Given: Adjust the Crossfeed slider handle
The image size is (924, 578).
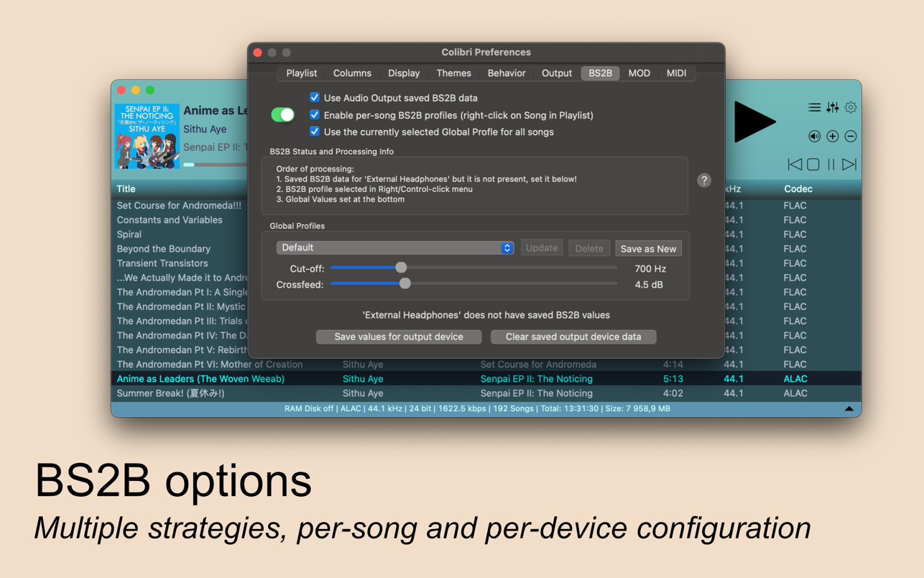Looking at the screenshot, I should tap(405, 284).
